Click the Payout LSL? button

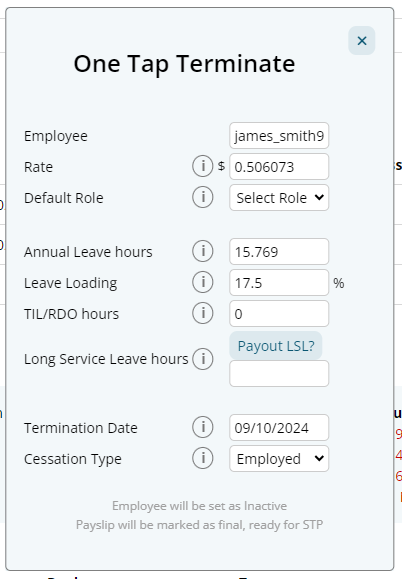[276, 346]
